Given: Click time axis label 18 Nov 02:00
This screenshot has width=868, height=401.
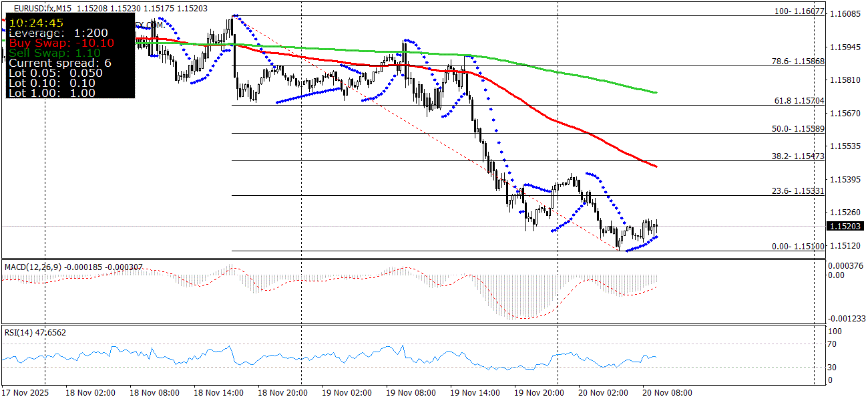Looking at the screenshot, I should pyautogui.click(x=91, y=392).
